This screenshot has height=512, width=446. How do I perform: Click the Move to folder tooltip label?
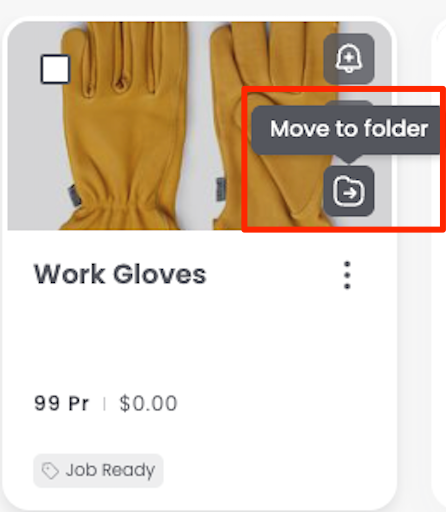click(x=349, y=129)
